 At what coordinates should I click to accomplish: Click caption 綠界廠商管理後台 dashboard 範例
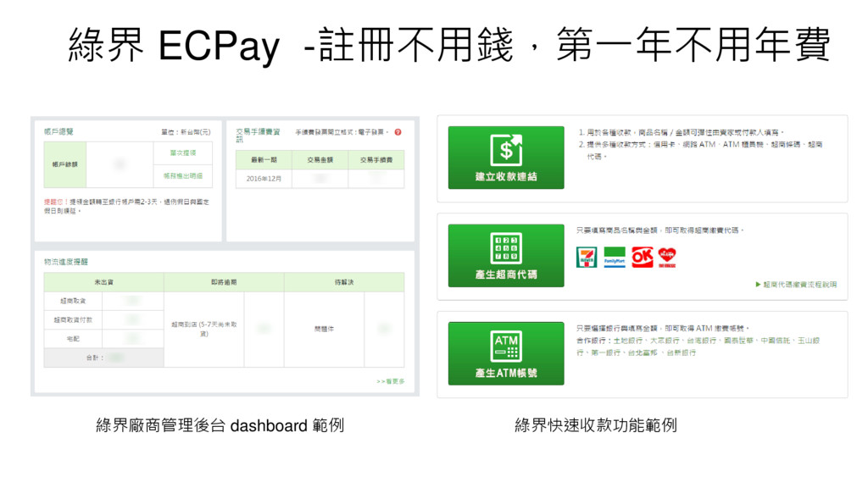[220, 425]
